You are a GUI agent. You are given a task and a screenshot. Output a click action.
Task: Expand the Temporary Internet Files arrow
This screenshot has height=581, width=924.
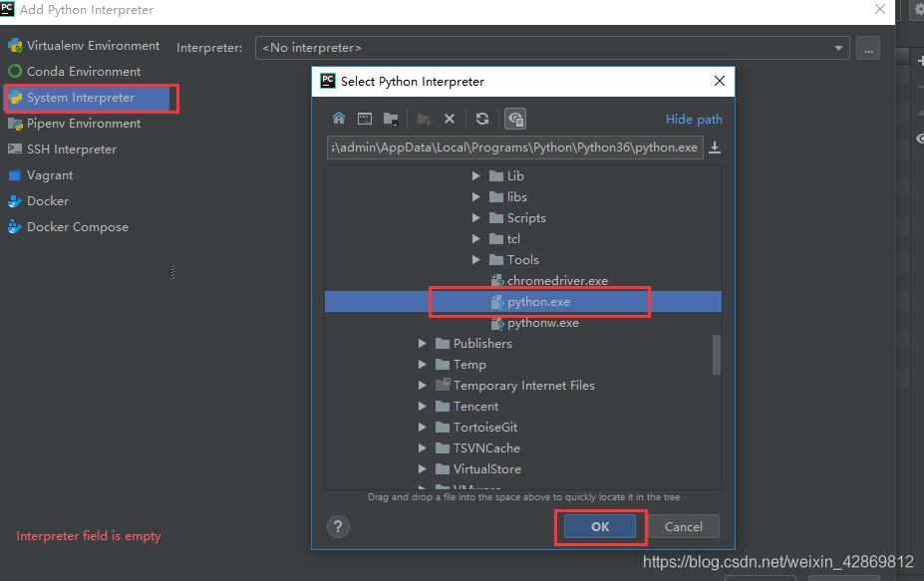[422, 385]
